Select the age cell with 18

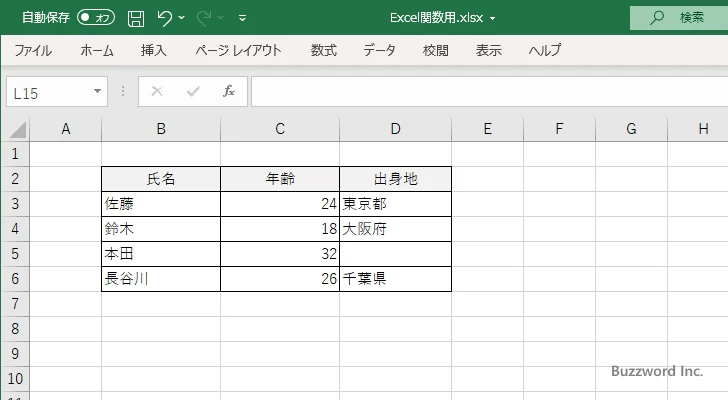point(280,229)
